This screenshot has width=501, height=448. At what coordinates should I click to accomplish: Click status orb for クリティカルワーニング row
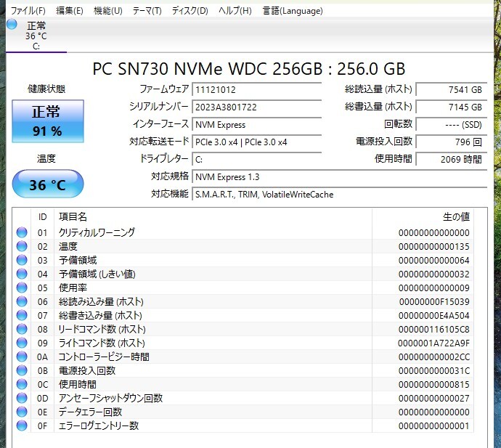[x=22, y=232]
